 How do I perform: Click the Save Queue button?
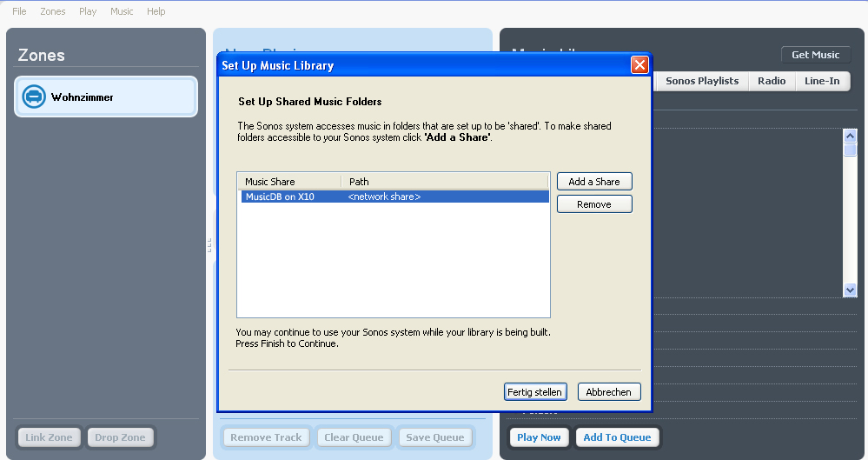435,437
